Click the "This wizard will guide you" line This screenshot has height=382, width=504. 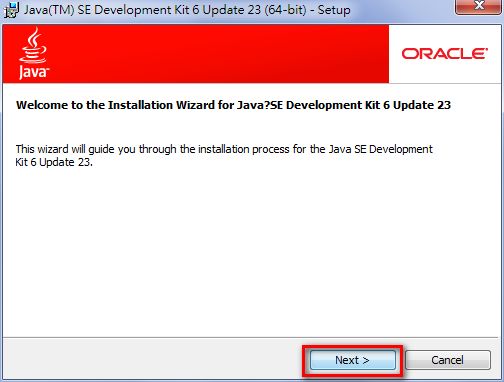224,149
